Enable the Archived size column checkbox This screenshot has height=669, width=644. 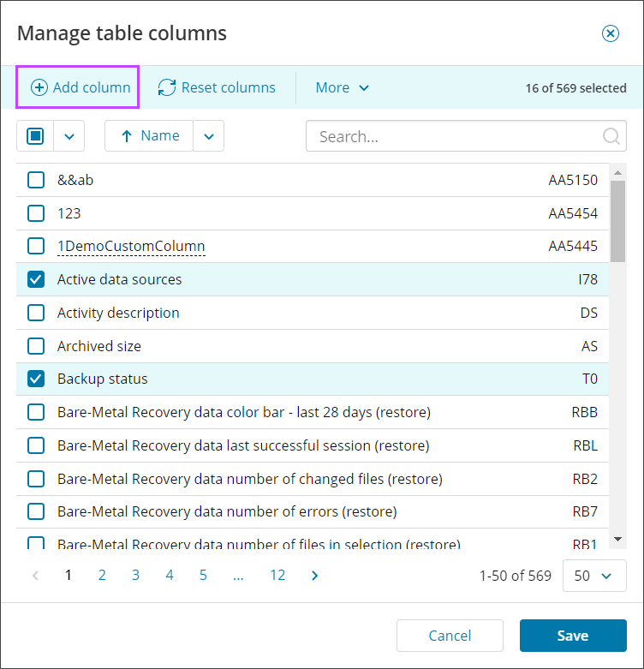(x=36, y=346)
